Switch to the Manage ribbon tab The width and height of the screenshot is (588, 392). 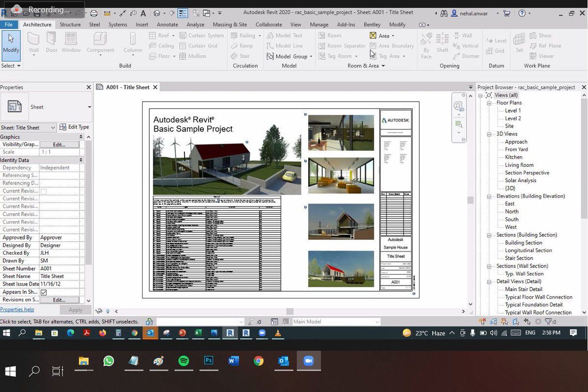pos(319,25)
